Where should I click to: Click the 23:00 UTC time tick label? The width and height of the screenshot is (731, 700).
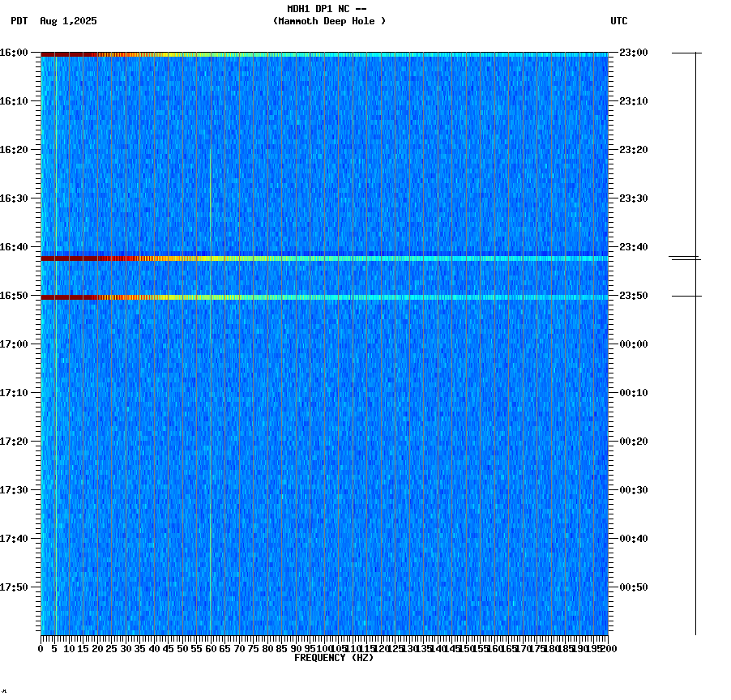[632, 53]
